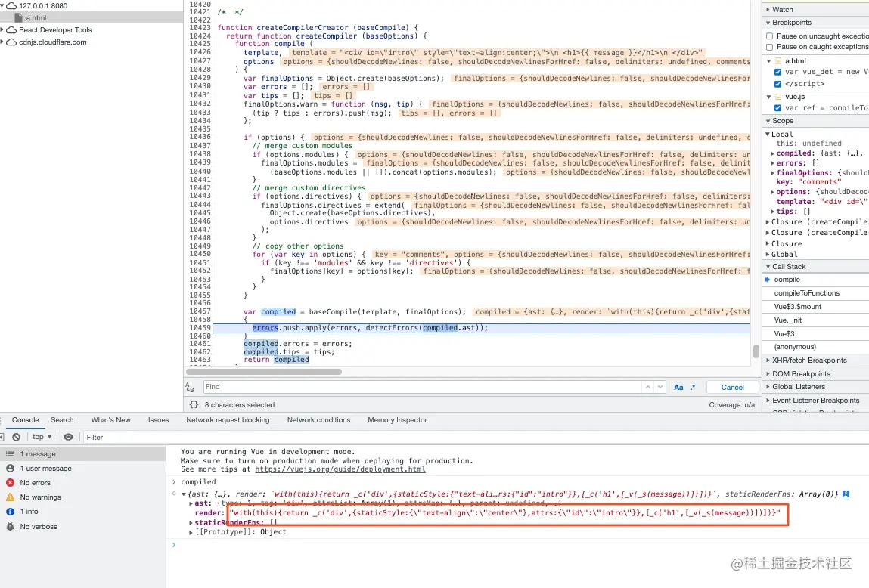The width and height of the screenshot is (869, 588).
Task: Toggle match case (Aa) in search
Action: 678,388
